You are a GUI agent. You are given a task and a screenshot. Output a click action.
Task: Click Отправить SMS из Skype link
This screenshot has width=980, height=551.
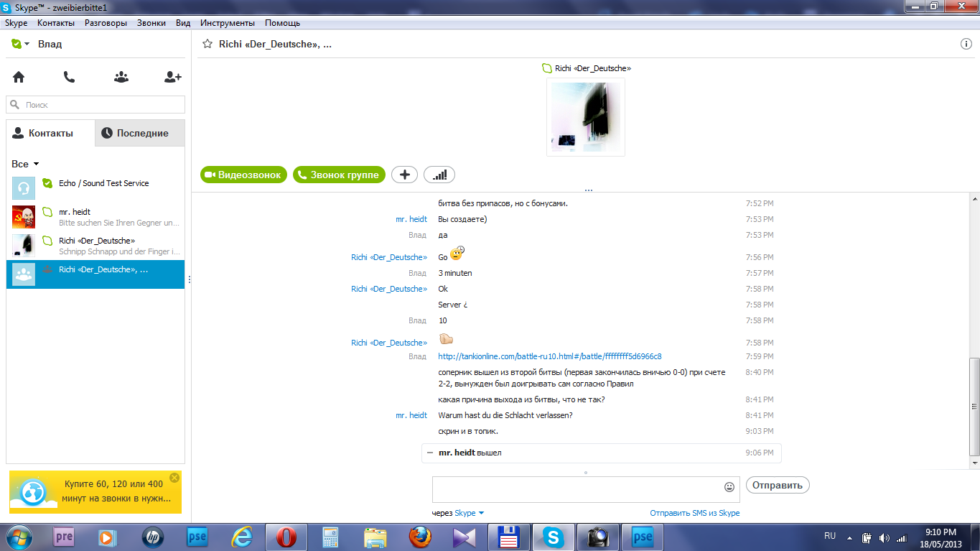695,513
